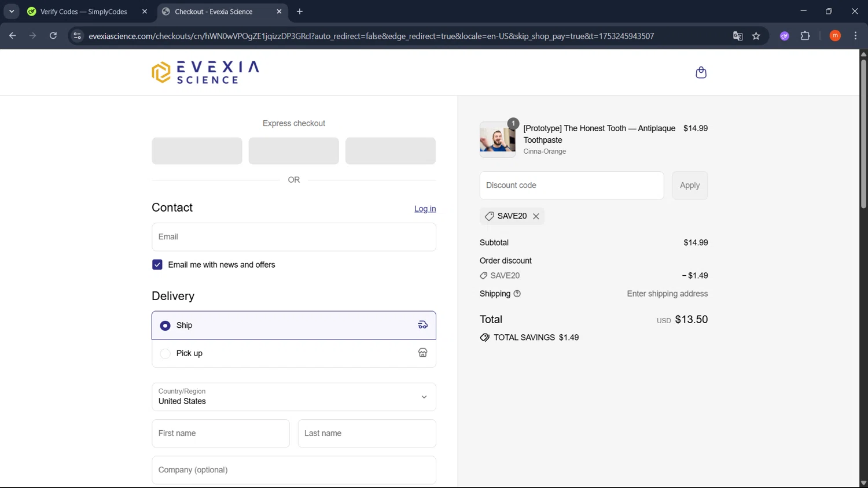Close the Verify Codes SimplyCodes tab
Screen dimensions: 868x488
click(145, 12)
